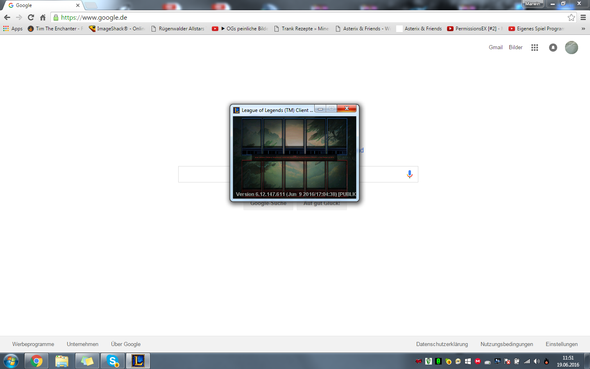Select the Google browser tab
The image size is (590, 369).
(42, 5)
